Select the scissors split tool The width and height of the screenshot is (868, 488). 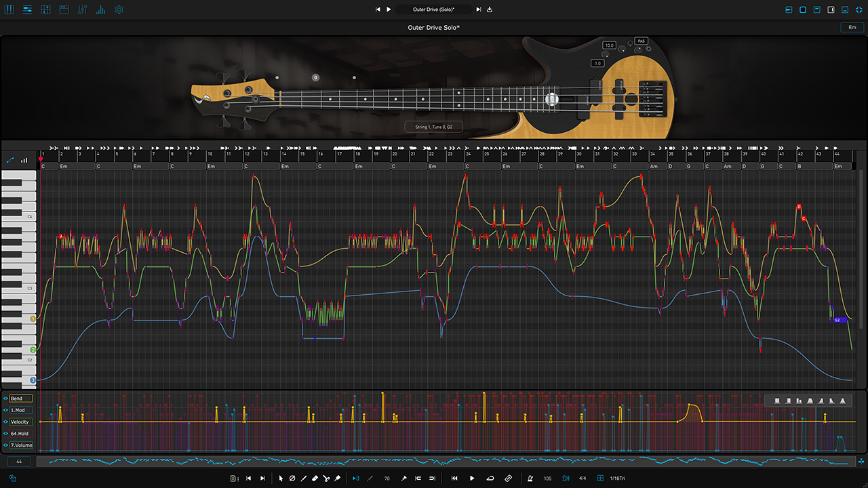(326, 479)
